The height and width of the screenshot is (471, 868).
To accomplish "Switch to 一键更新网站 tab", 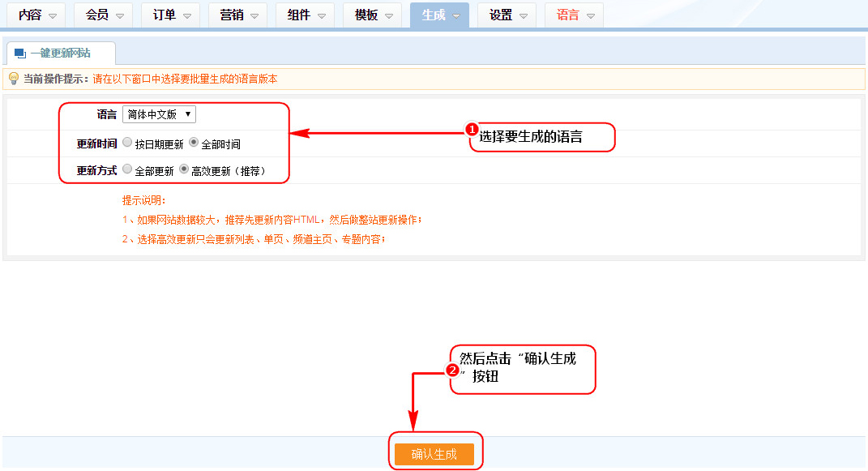I will click(x=61, y=54).
